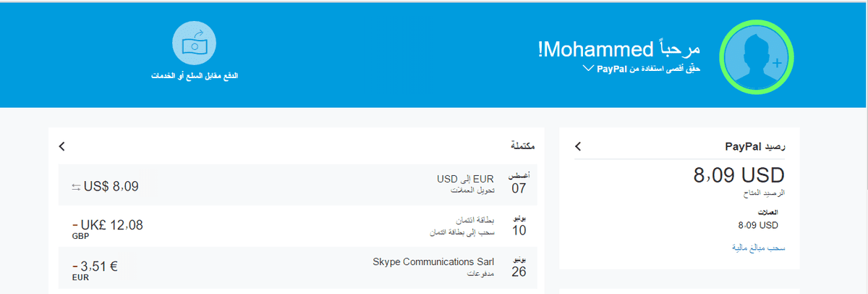
Task: Click the "مرحباً Mohammed!" greeting text
Action: (x=619, y=49)
